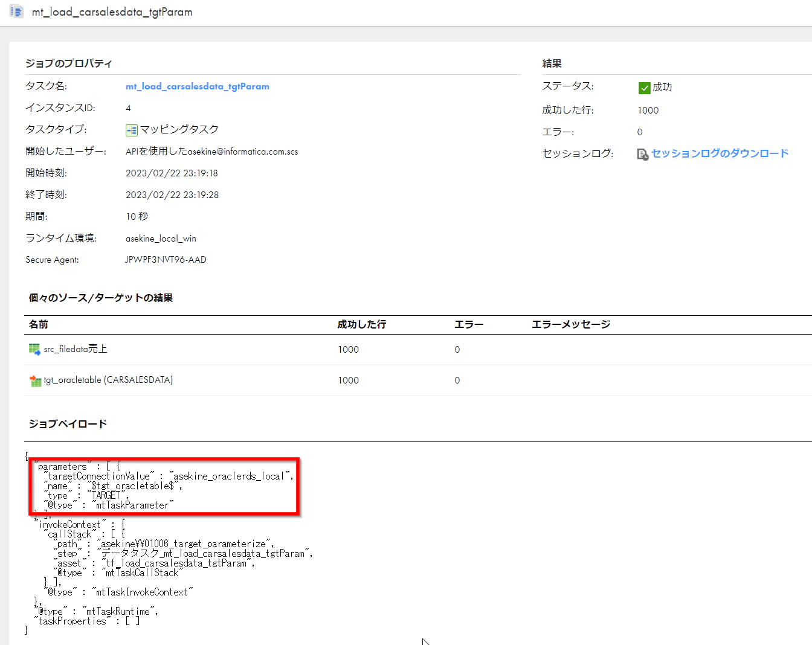Click the エラー column header
The image size is (812, 645).
tap(469, 324)
